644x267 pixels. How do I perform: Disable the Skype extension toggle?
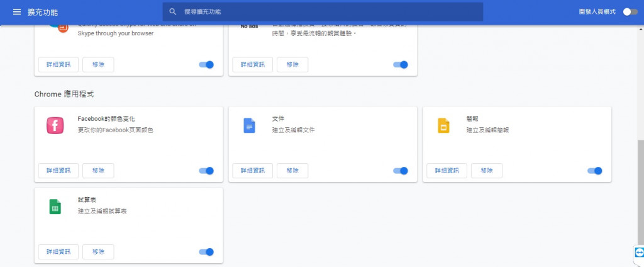pyautogui.click(x=206, y=65)
